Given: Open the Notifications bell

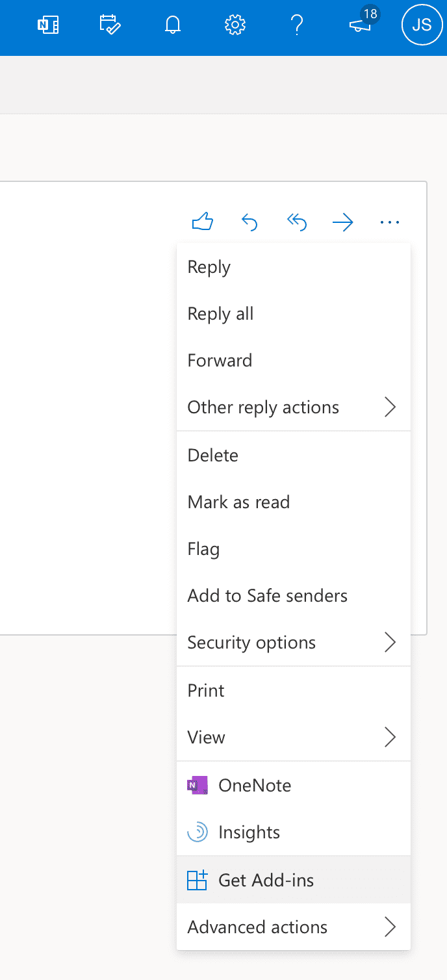Looking at the screenshot, I should coord(172,25).
